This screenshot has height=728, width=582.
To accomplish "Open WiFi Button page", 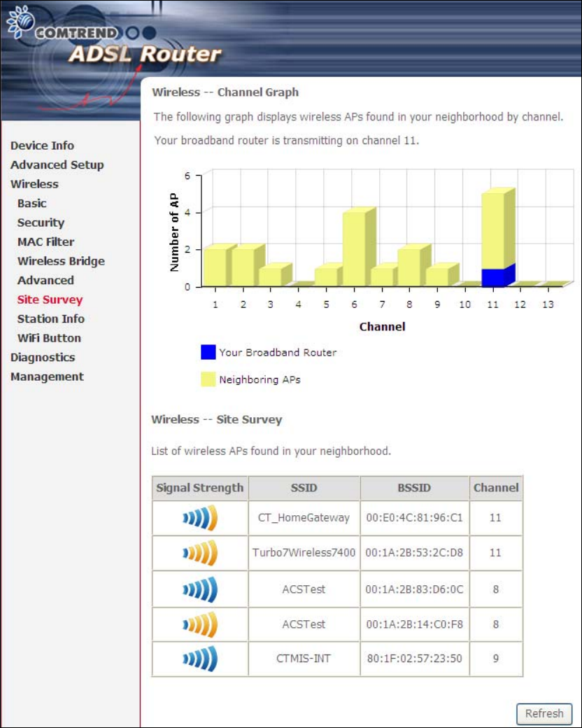I will pyautogui.click(x=49, y=339).
